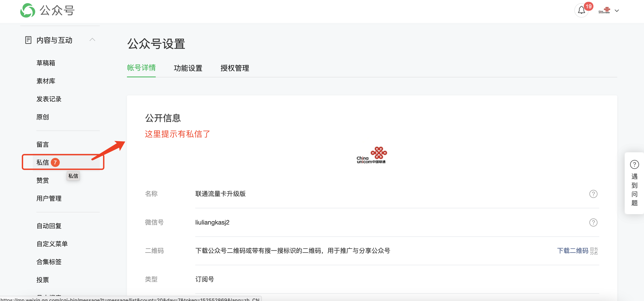
Task: Click the QR code icon next to 下载二维码
Action: pyautogui.click(x=594, y=251)
